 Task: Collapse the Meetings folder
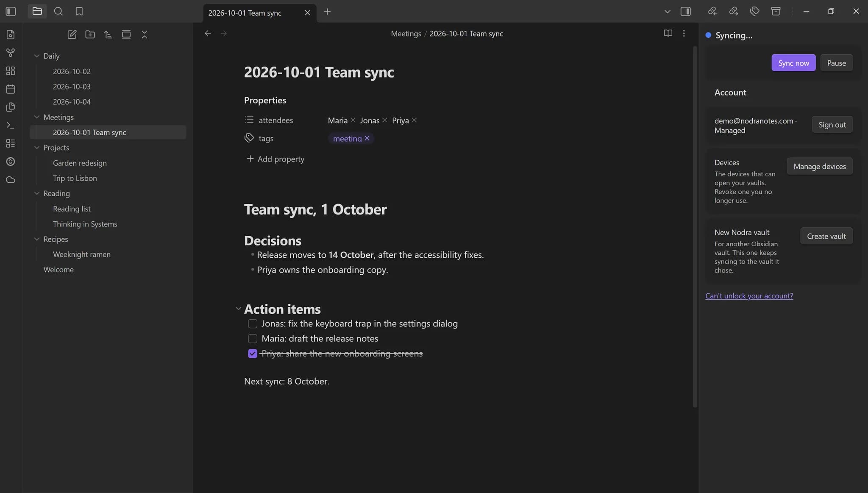pyautogui.click(x=37, y=117)
